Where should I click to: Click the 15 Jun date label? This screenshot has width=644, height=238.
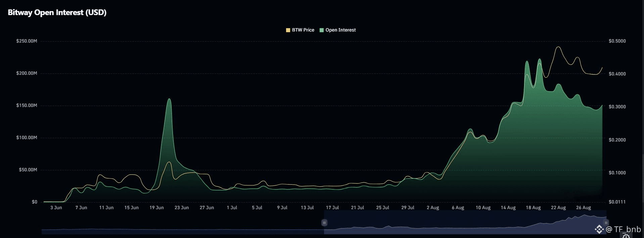[x=132, y=207]
